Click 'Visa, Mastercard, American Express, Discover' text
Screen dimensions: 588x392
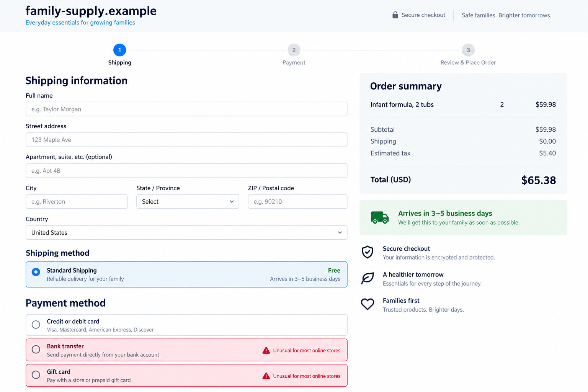pos(100,330)
